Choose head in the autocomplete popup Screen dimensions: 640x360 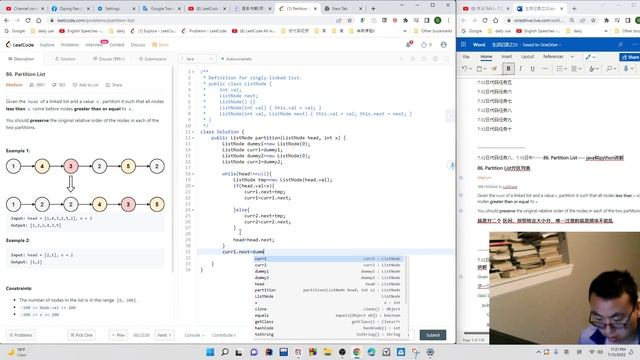pos(329,284)
